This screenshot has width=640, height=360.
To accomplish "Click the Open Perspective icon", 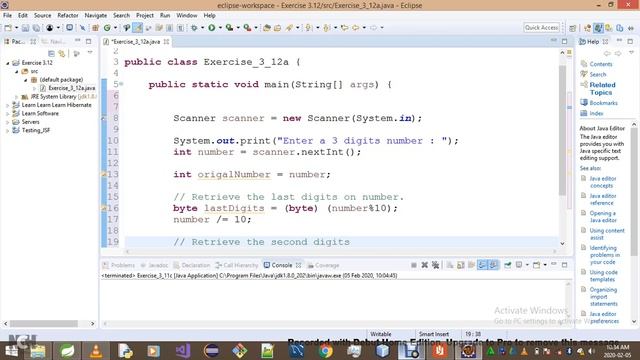I will (573, 28).
